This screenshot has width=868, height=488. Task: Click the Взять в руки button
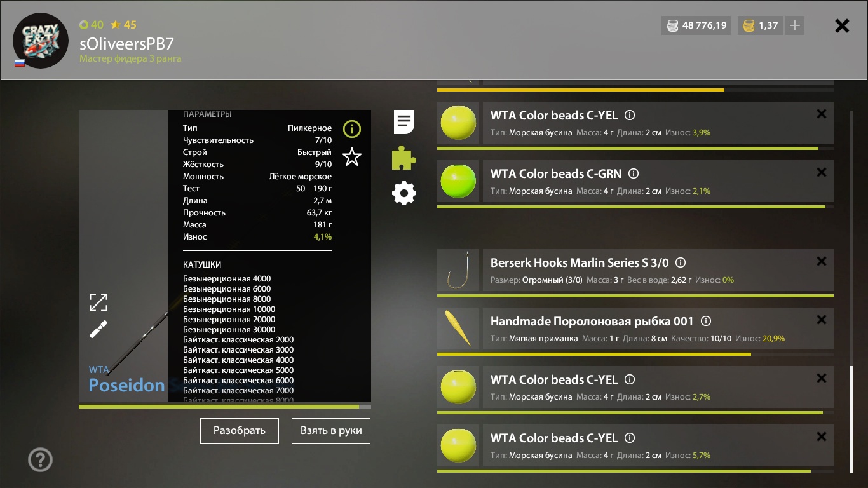coord(331,430)
